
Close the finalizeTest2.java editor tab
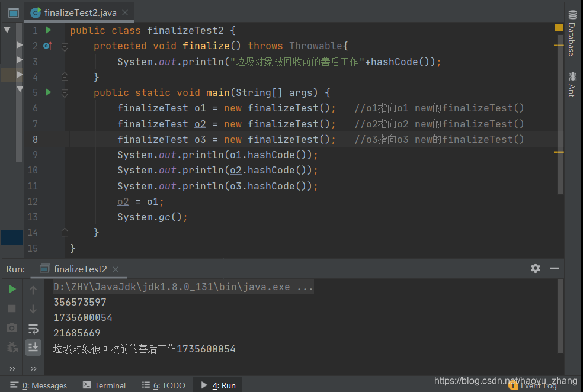point(125,12)
